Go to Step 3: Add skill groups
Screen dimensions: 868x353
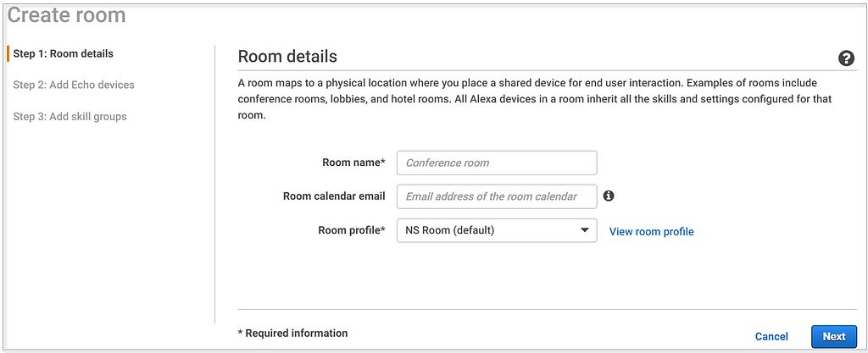pyautogui.click(x=70, y=117)
